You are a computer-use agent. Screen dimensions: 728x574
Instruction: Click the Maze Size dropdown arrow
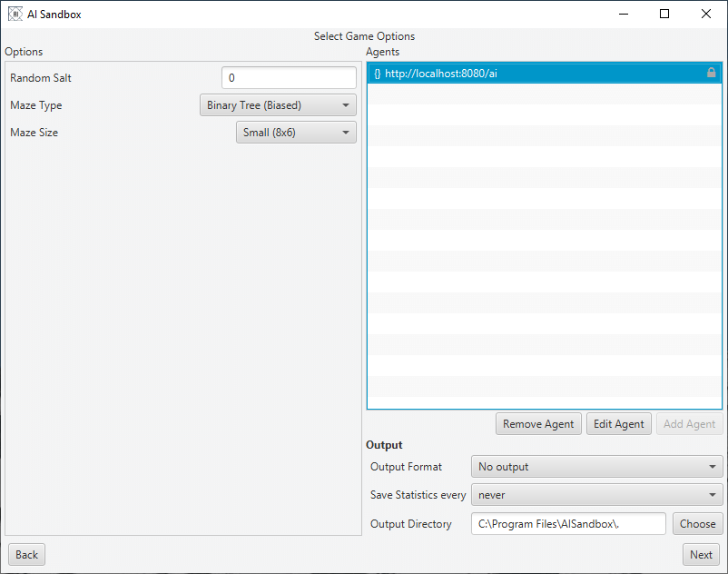[x=347, y=132]
